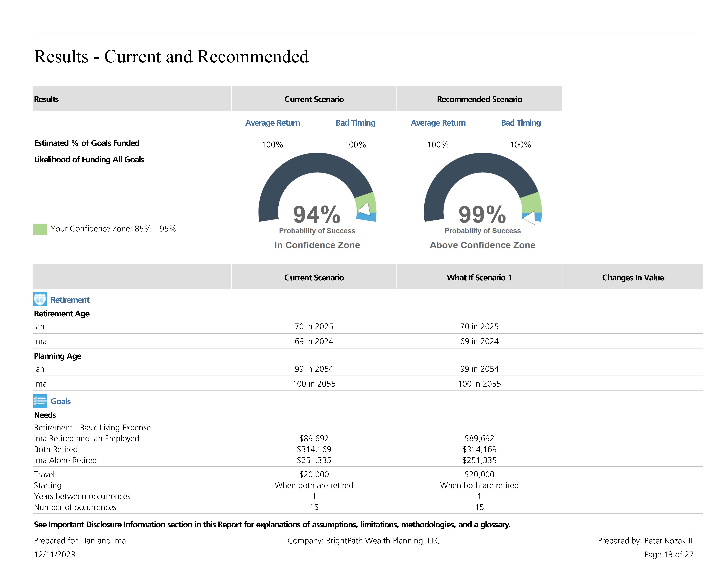Image resolution: width=728 pixels, height=562 pixels.
Task: Click the green Confidence Zone legend swatch
Action: (x=40, y=229)
